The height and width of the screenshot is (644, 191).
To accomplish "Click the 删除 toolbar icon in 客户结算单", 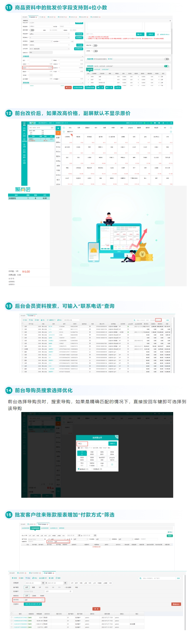I will [x=21, y=578].
